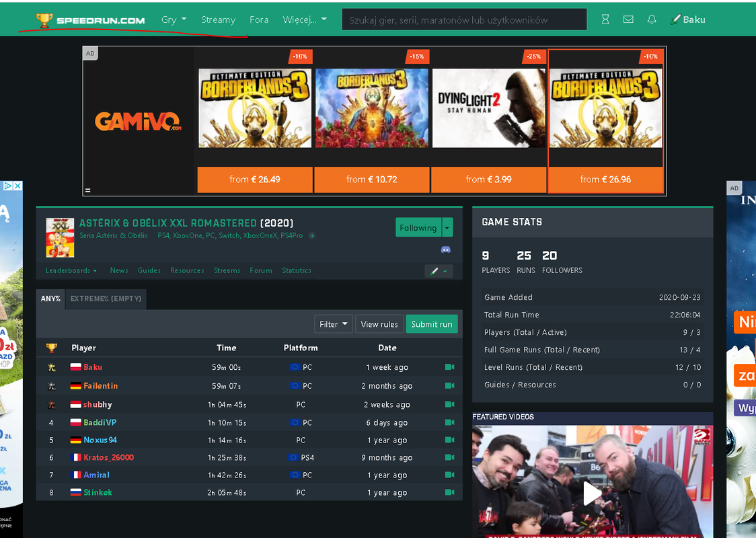
Task: Click the Following button
Action: (x=418, y=227)
